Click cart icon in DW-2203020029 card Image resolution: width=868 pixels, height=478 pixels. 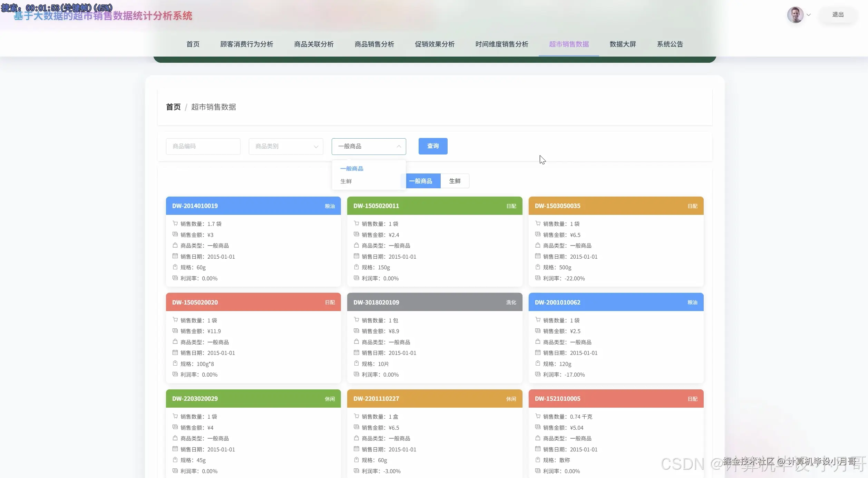175,416
